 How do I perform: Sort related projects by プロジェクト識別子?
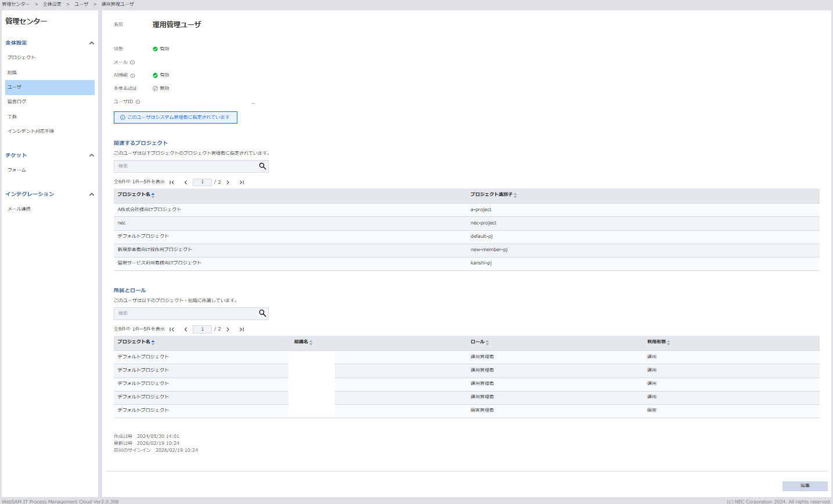pos(515,195)
